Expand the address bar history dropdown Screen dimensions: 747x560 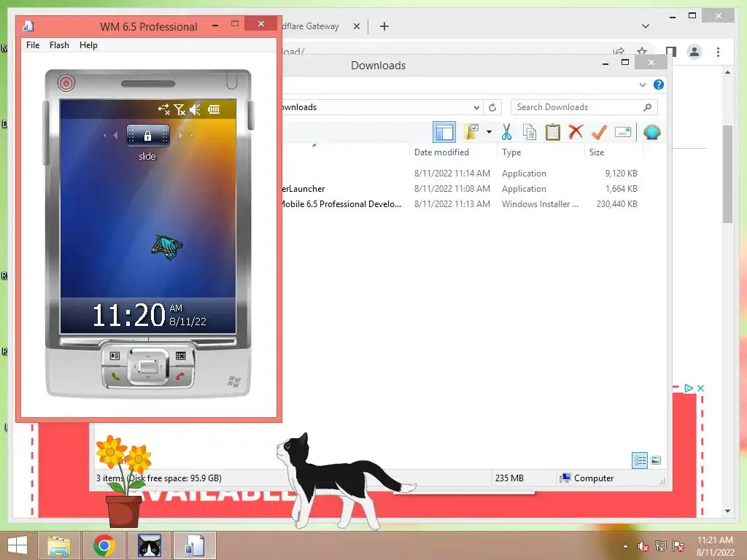pos(476,107)
